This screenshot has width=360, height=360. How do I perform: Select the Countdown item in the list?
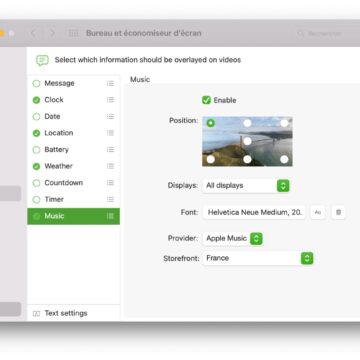[x=73, y=183]
